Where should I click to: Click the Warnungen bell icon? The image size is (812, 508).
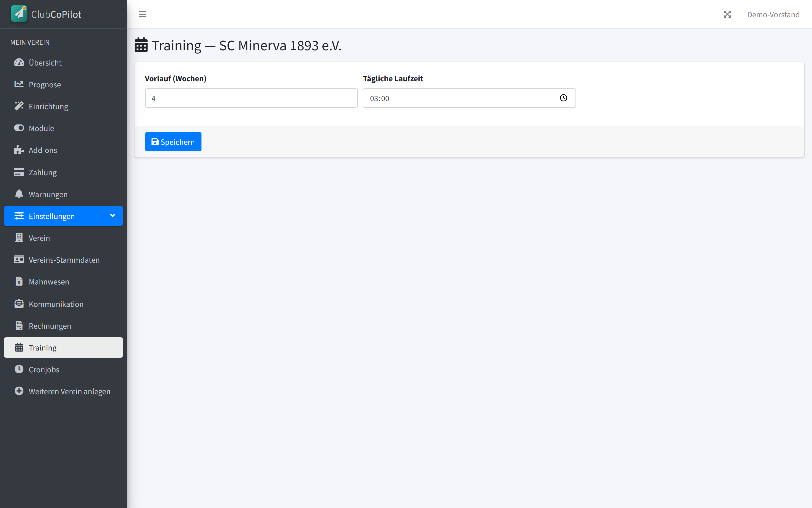click(x=19, y=194)
